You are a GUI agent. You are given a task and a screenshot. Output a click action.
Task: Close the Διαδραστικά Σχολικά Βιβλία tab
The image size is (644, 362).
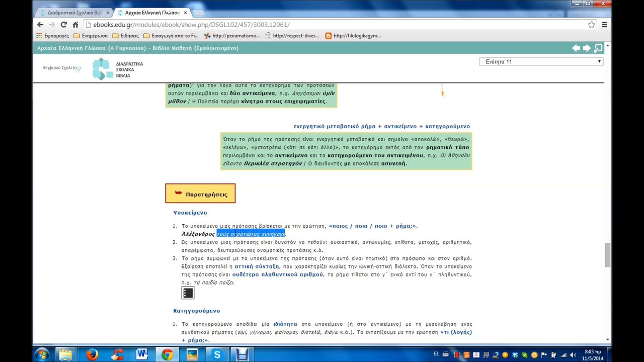coord(108,13)
